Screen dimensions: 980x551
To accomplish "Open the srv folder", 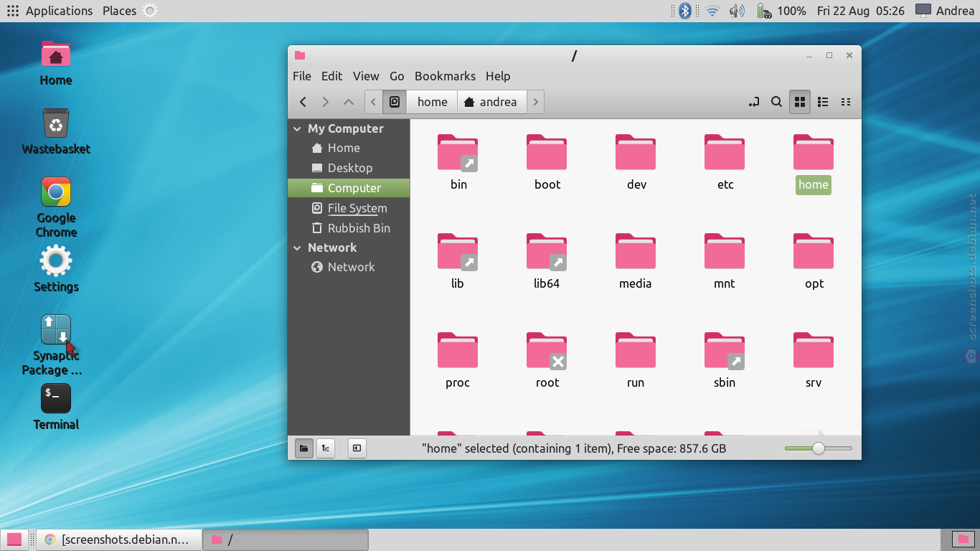I will click(814, 352).
